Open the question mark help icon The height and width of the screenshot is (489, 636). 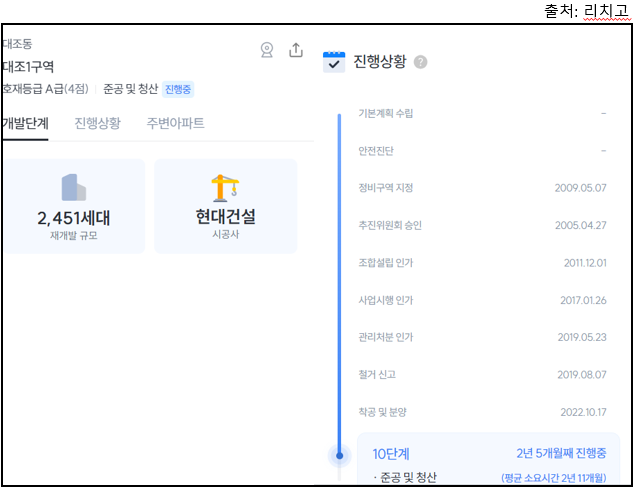[420, 62]
